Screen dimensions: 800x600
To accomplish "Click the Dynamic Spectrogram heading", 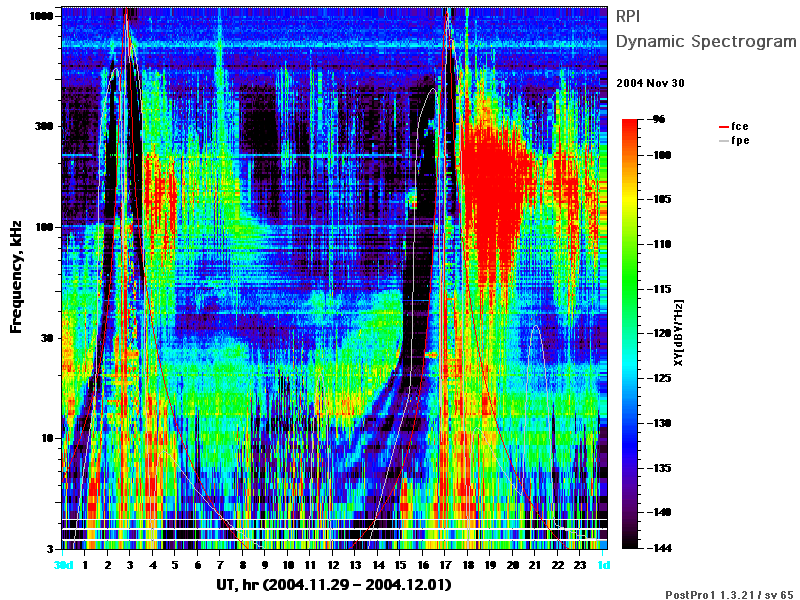I will click(706, 41).
